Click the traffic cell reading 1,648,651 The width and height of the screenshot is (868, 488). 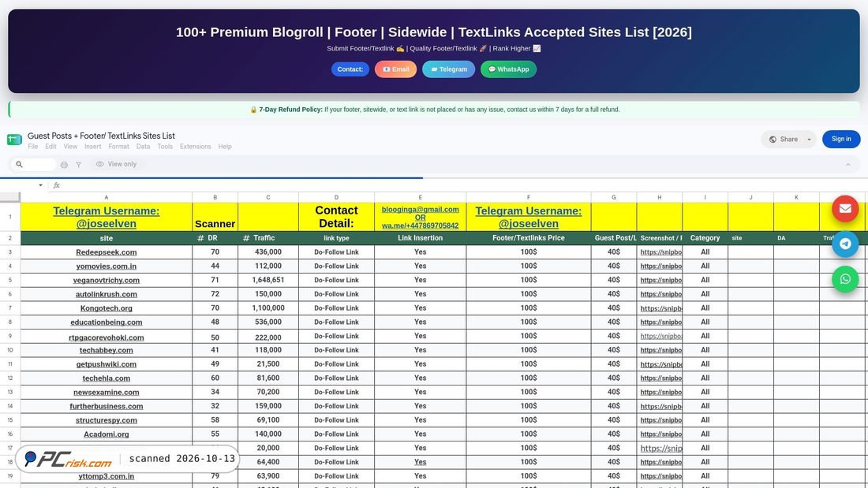tap(268, 281)
